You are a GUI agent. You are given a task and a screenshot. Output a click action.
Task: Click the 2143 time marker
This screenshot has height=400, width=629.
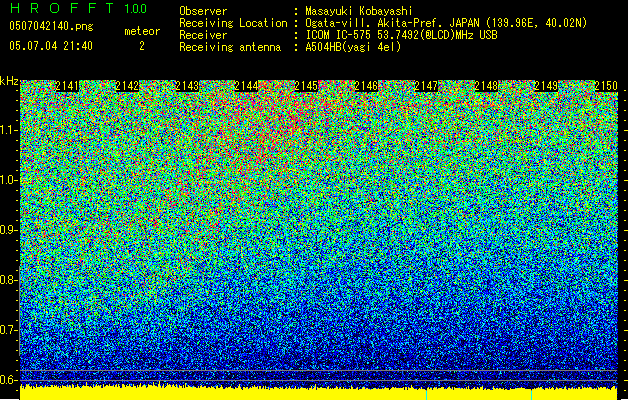pyautogui.click(x=187, y=86)
